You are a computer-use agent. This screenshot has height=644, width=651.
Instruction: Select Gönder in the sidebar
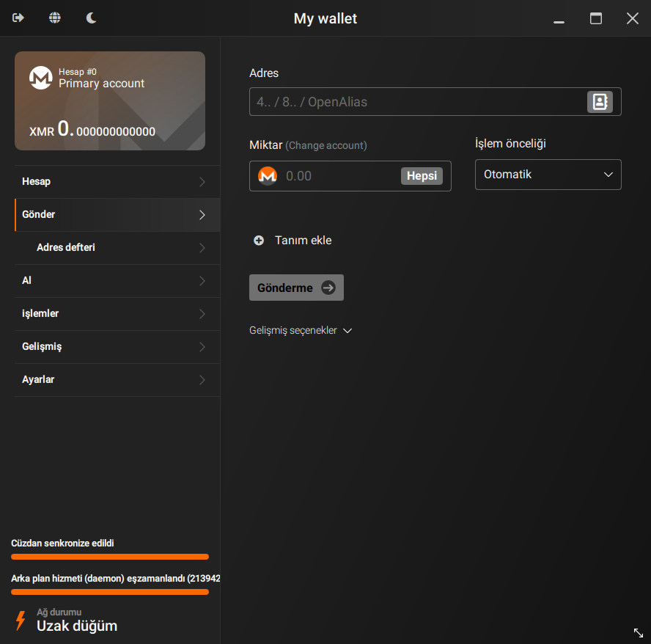click(38, 214)
